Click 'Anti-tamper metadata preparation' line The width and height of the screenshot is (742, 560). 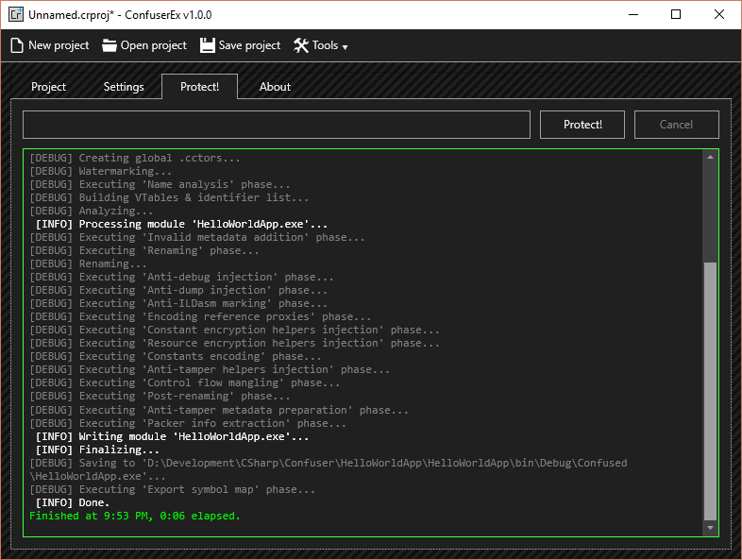coord(219,410)
